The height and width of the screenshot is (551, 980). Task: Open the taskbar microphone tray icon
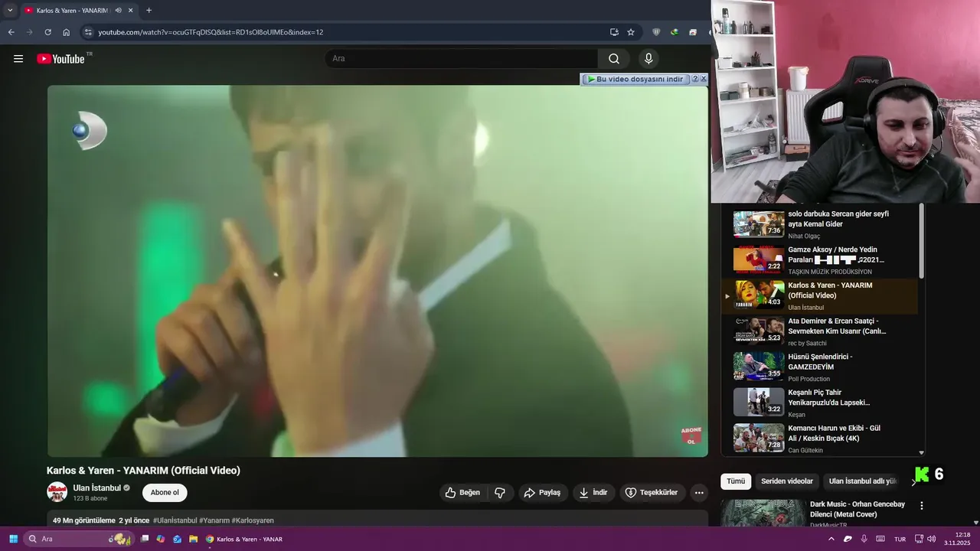[864, 539]
